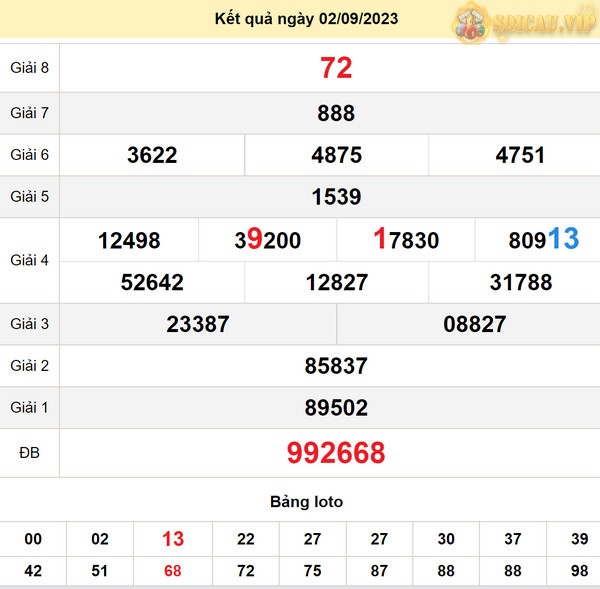Select Giải 3 number 23387
The width and height of the screenshot is (600, 589).
[198, 324]
